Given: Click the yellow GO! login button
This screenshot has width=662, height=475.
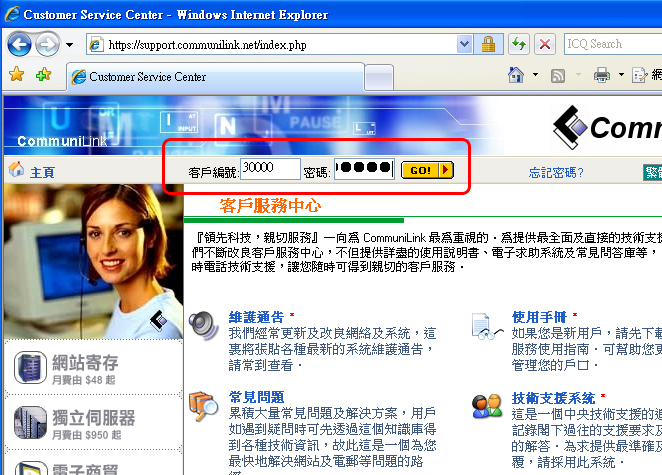Looking at the screenshot, I should [x=427, y=170].
